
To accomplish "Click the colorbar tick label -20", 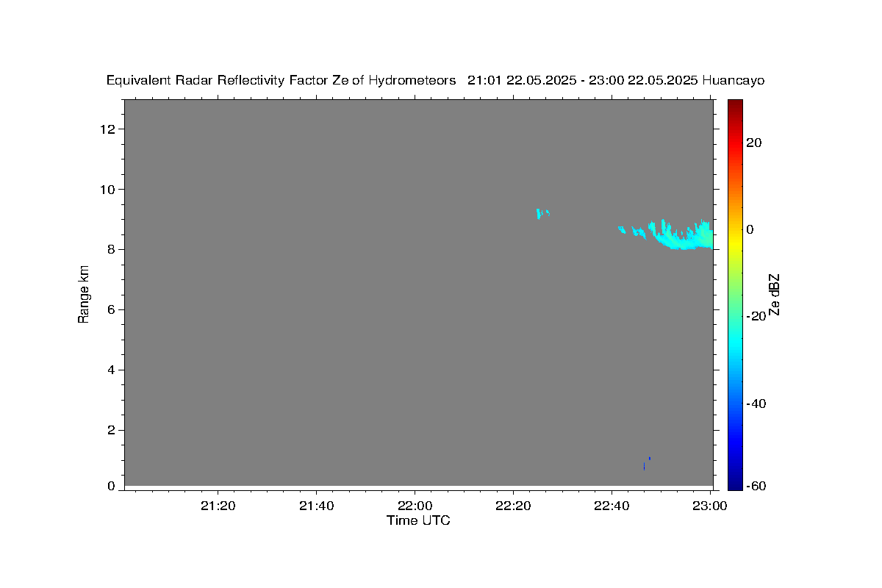I will 756,316.
